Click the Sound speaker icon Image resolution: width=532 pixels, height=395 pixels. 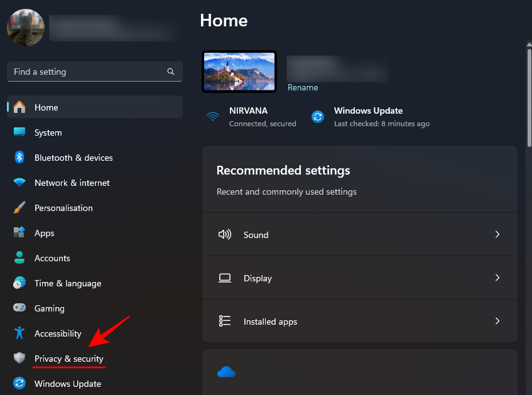225,234
